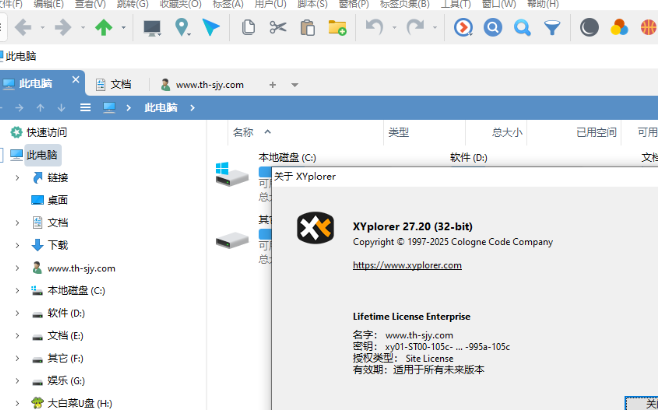The image size is (658, 410).
Task: Expand the 本地磁盘 (C:) tree node
Action: [x=17, y=290]
